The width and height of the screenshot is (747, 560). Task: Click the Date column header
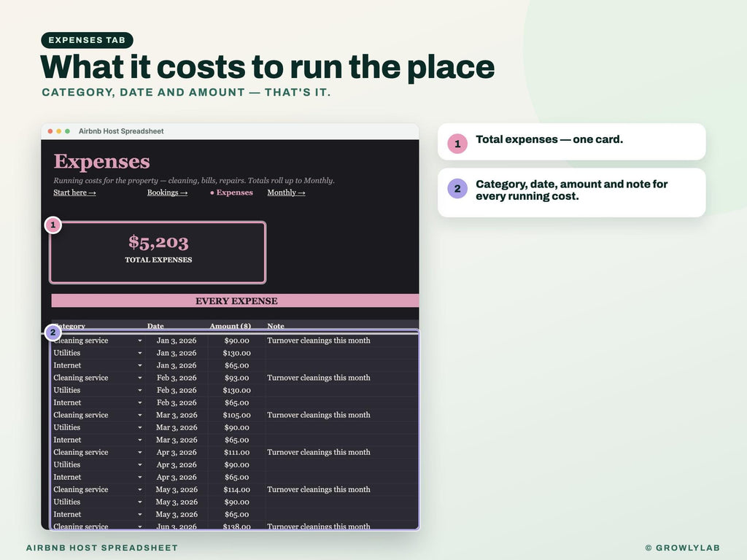coord(155,326)
